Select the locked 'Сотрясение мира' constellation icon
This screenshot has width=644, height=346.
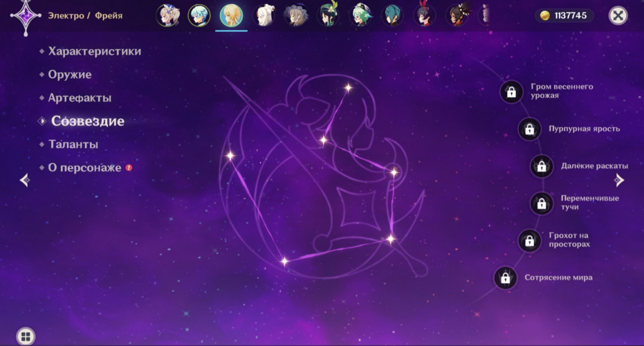click(x=505, y=278)
